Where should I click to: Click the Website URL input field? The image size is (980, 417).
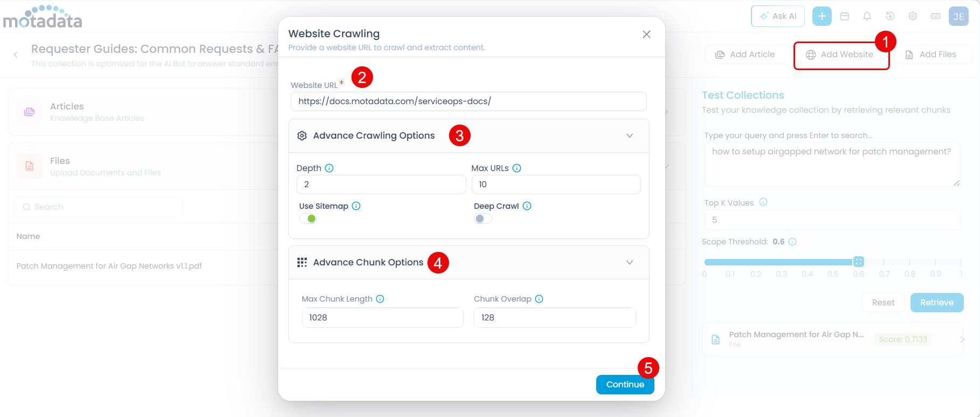pos(468,101)
